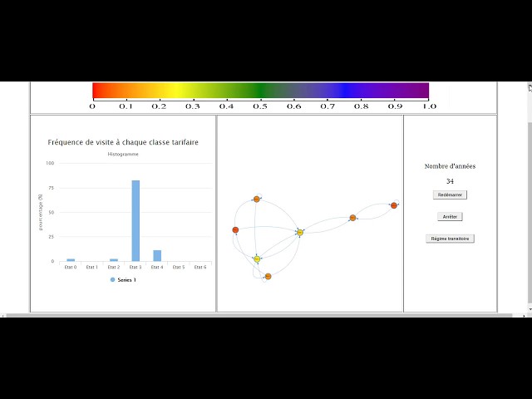Click the leftmost red graph node
The height and width of the screenshot is (399, 532).
pyautogui.click(x=235, y=230)
